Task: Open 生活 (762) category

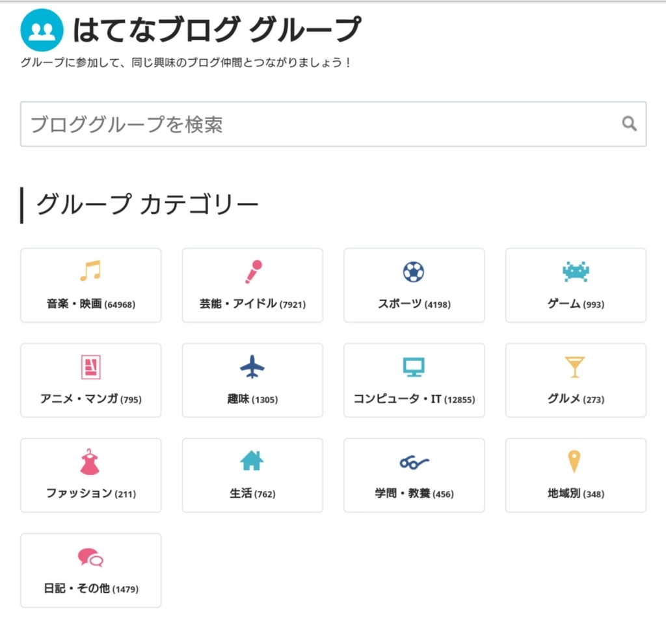Action: click(x=253, y=476)
